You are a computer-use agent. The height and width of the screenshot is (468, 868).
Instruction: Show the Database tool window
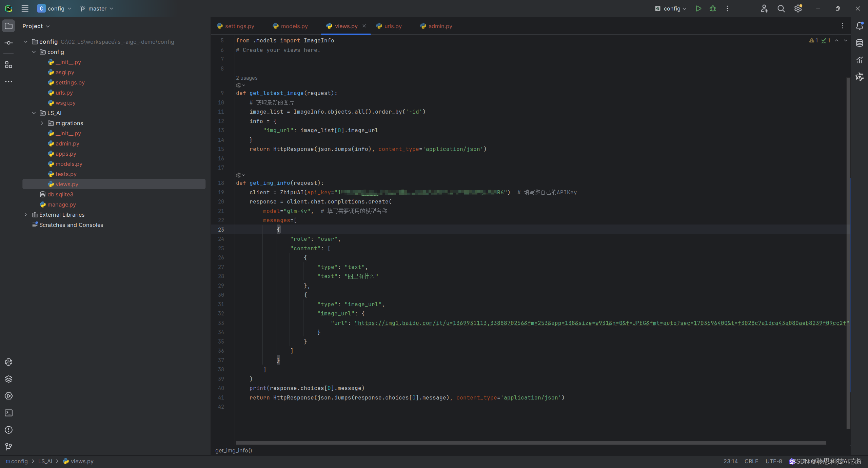(860, 43)
